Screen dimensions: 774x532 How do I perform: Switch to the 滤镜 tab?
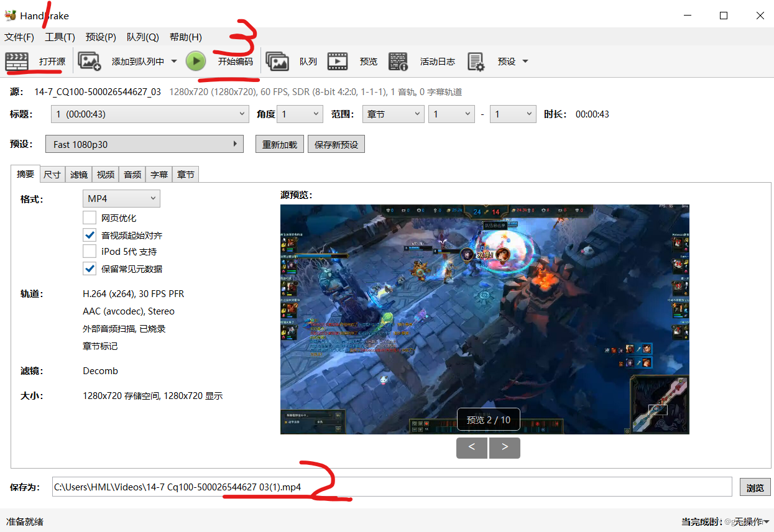pyautogui.click(x=79, y=175)
